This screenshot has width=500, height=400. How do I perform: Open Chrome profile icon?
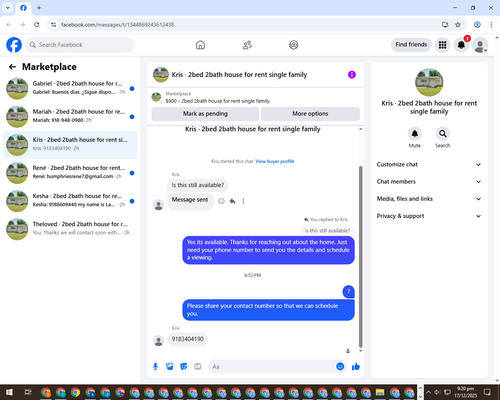coord(477,25)
